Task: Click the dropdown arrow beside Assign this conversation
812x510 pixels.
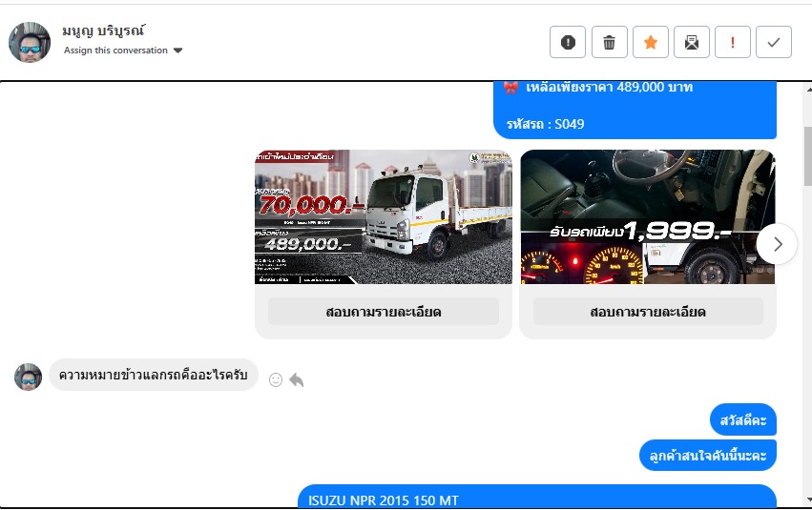Action: tap(177, 51)
